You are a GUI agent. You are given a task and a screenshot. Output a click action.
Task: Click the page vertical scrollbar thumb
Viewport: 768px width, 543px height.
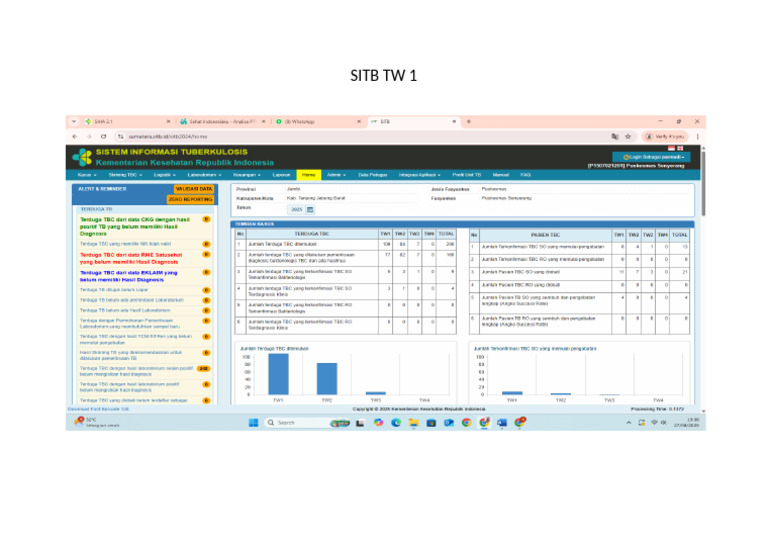pos(703,184)
